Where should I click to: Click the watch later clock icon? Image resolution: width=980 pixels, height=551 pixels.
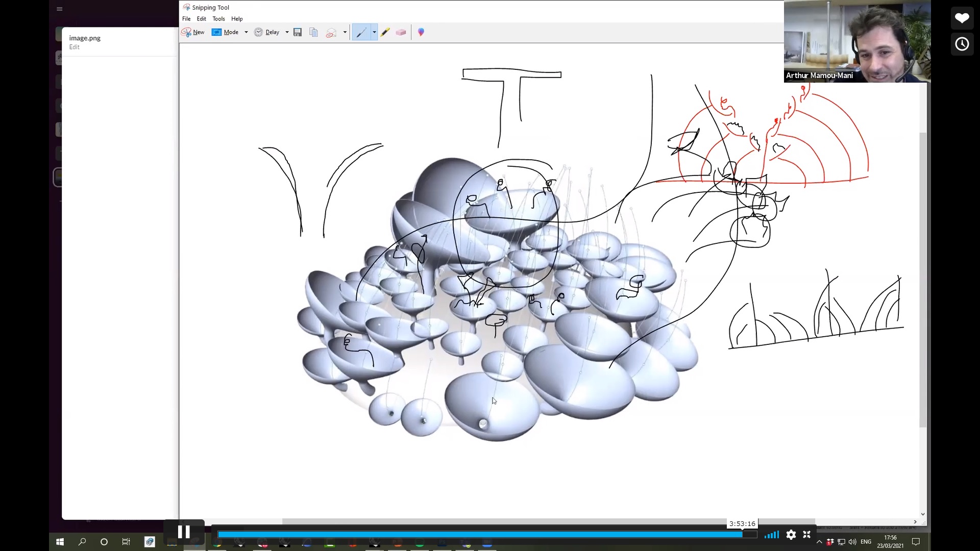962,44
